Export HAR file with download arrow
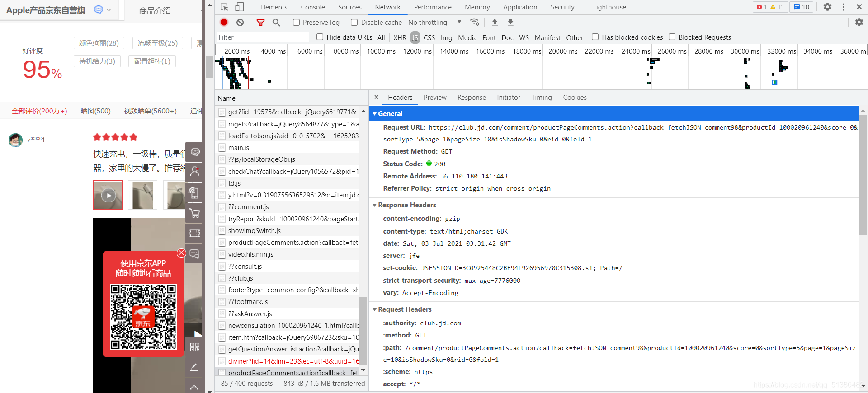Image resolution: width=868 pixels, height=393 pixels. [x=510, y=22]
